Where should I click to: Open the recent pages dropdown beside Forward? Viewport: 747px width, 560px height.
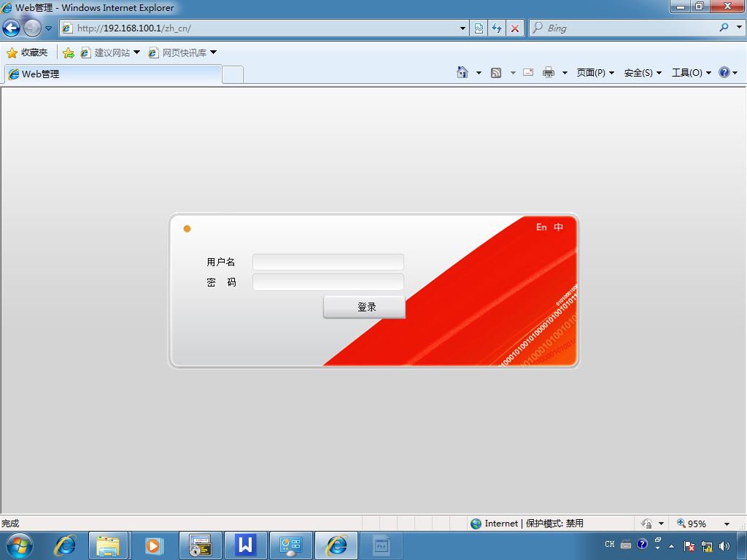(x=49, y=28)
